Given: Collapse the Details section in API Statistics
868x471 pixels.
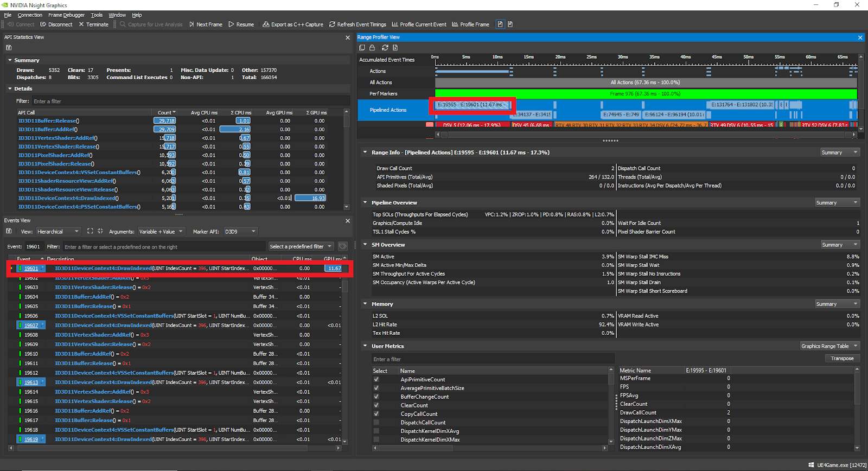Looking at the screenshot, I should [x=10, y=88].
